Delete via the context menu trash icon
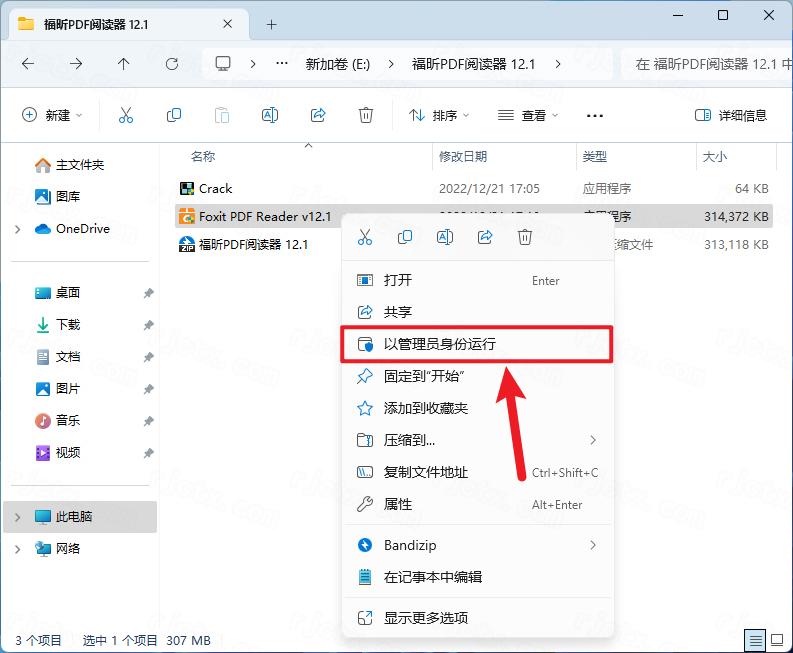This screenshot has height=653, width=793. click(x=525, y=237)
